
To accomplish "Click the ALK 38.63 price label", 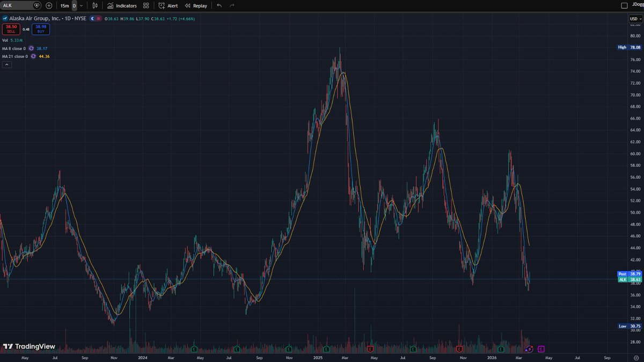I will [630, 279].
